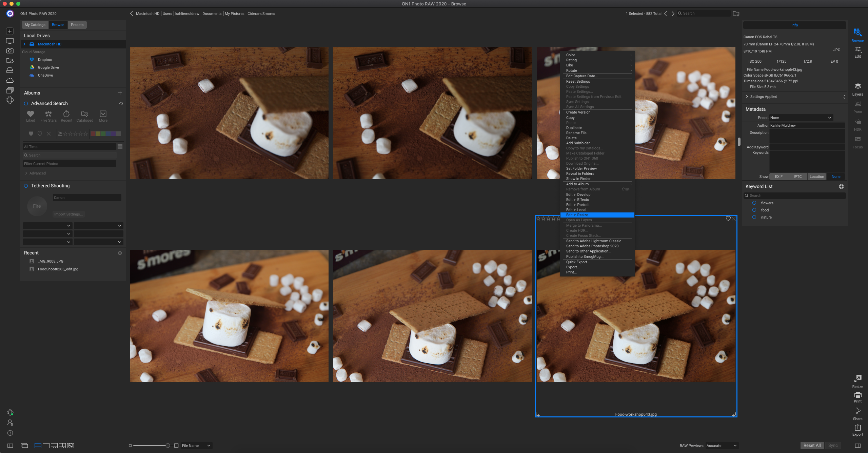This screenshot has width=868, height=453.
Task: Open the Resize module icon
Action: click(857, 379)
